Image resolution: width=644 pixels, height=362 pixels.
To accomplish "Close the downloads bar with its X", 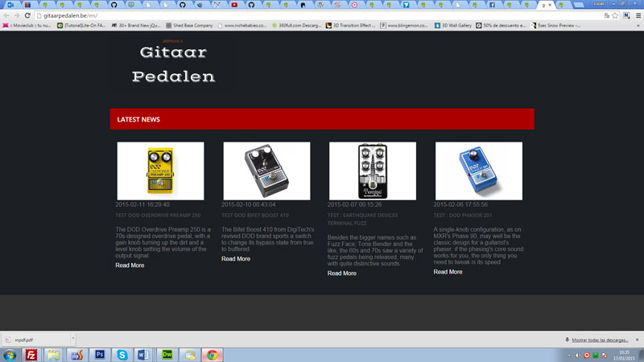I will [x=637, y=339].
